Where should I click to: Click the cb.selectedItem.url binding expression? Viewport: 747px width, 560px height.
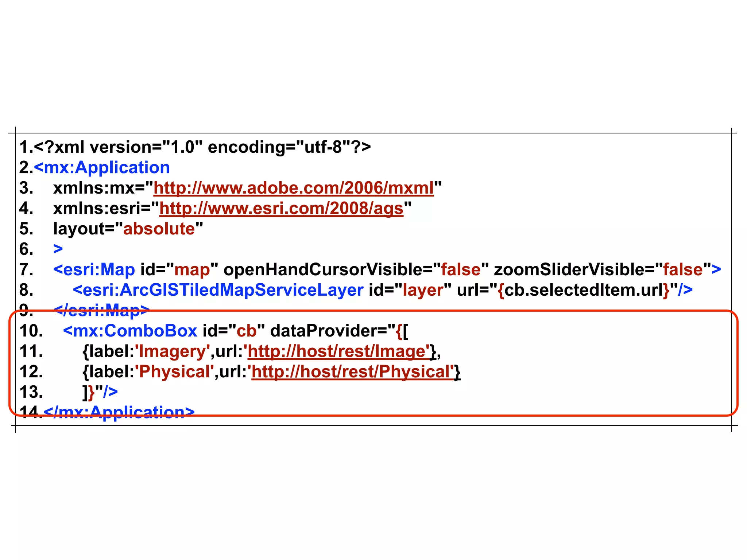[x=584, y=290]
